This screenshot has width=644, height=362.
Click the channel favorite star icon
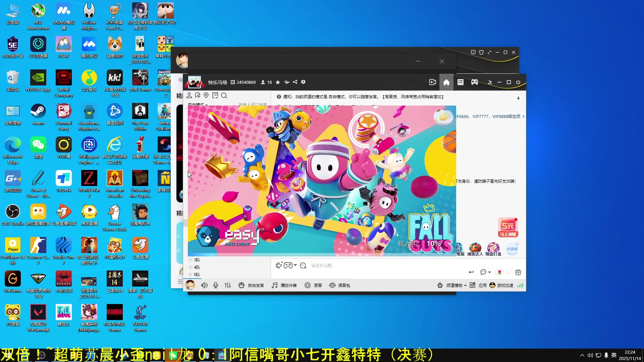tap(278, 82)
